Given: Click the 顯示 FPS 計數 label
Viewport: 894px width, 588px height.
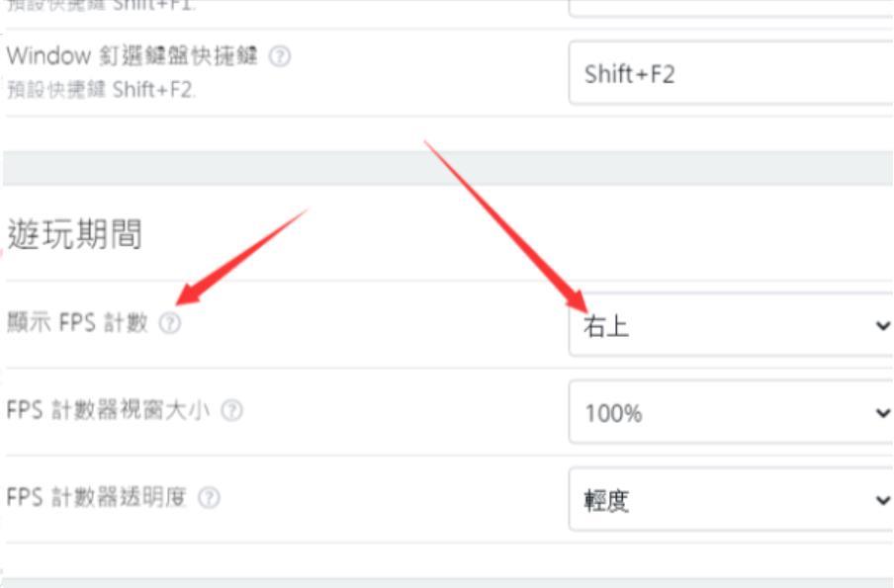Looking at the screenshot, I should pos(77,322).
